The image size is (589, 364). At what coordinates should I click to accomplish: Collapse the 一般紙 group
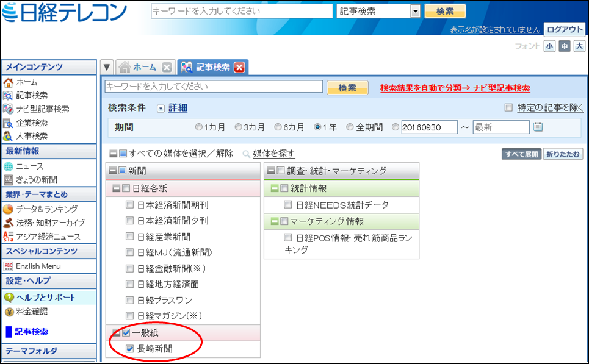point(117,333)
